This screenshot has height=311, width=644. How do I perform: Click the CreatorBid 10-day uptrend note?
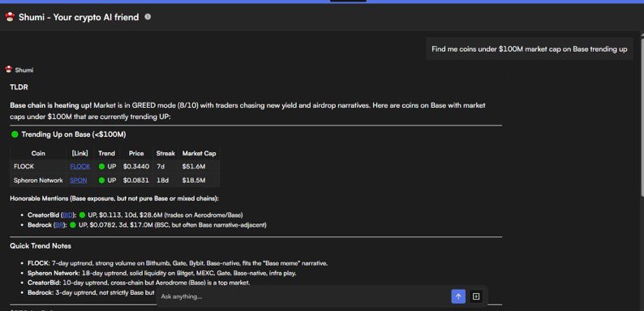point(139,283)
